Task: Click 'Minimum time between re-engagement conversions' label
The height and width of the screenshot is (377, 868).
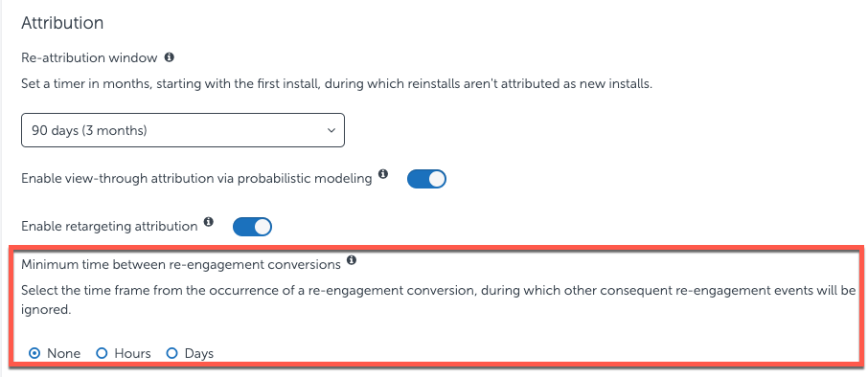Action: (181, 265)
